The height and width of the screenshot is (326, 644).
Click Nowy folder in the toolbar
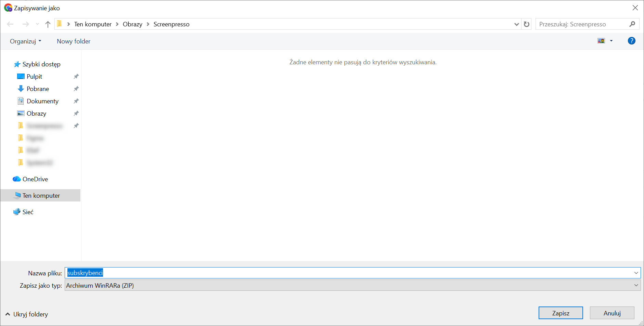pos(74,41)
